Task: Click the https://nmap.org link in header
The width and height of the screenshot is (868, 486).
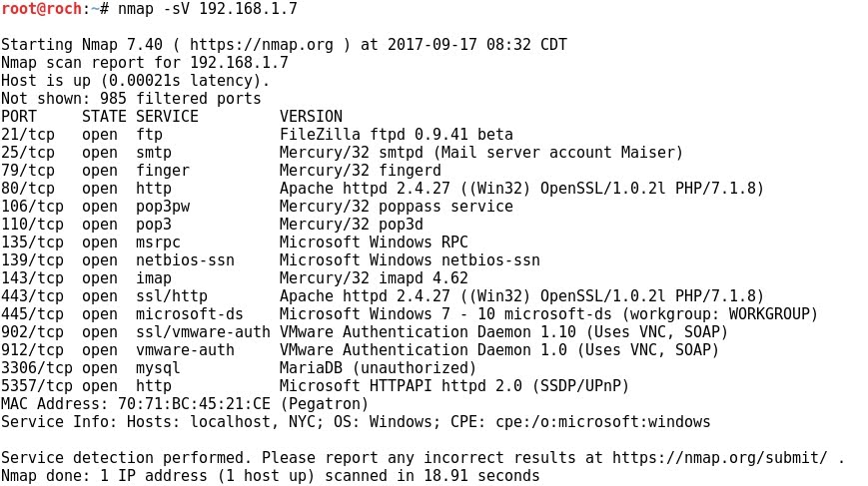Action: click(x=262, y=45)
